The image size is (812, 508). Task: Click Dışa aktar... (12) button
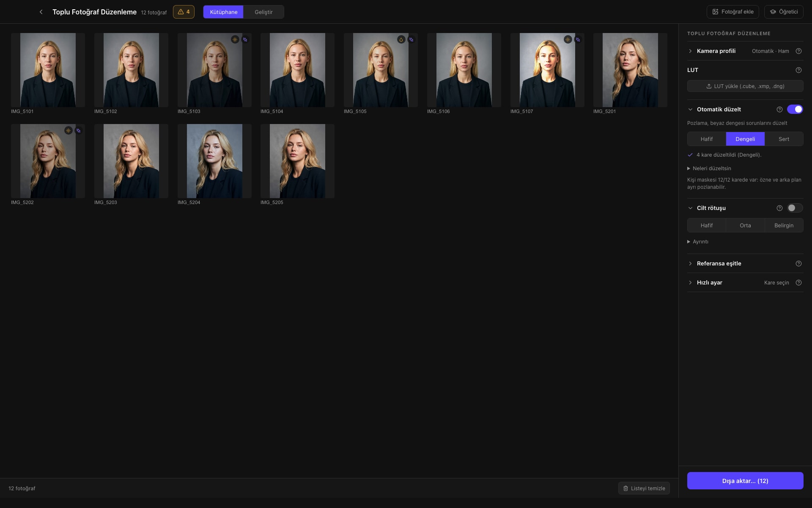[x=745, y=480]
